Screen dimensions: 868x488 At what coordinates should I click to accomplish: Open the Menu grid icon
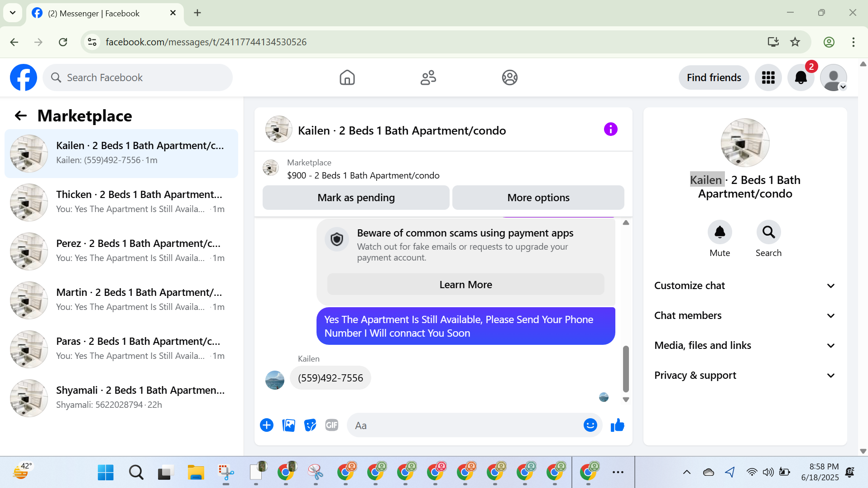768,77
